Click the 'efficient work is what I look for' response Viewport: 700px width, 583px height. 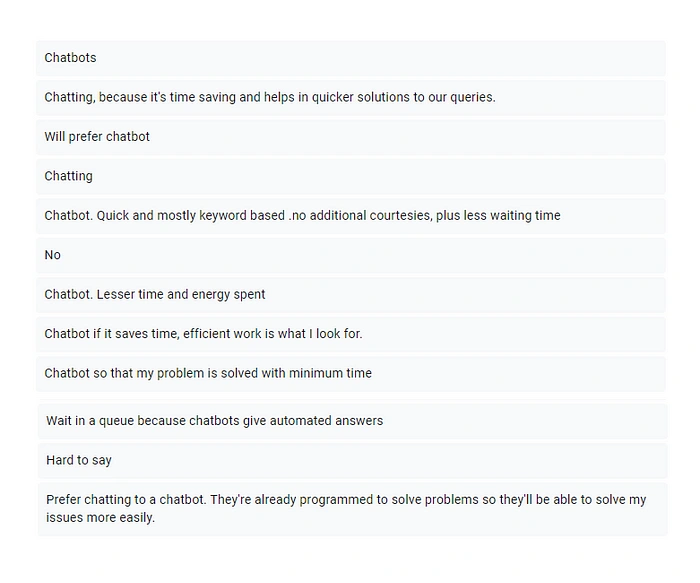351,334
